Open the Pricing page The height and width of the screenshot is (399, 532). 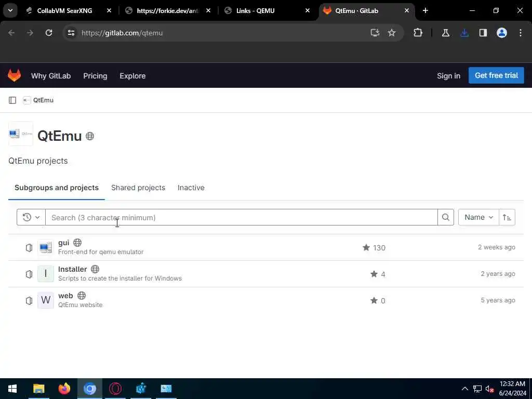click(95, 76)
